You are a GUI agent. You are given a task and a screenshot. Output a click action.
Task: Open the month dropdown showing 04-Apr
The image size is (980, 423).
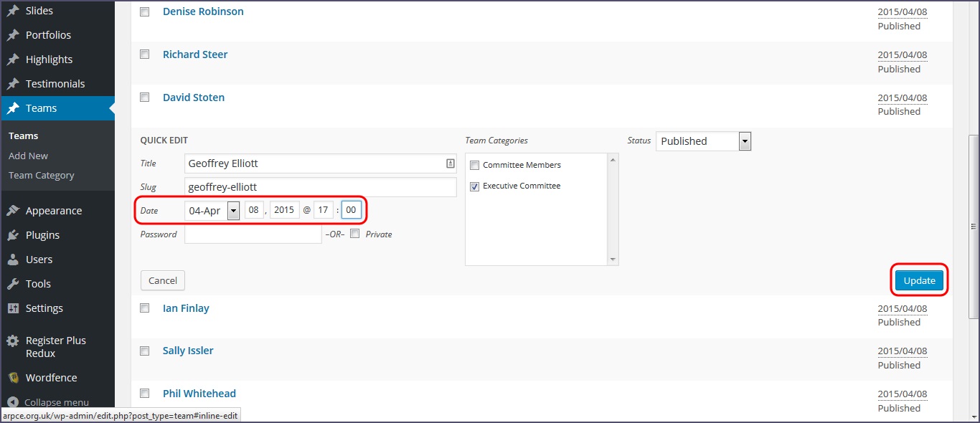[x=213, y=210]
